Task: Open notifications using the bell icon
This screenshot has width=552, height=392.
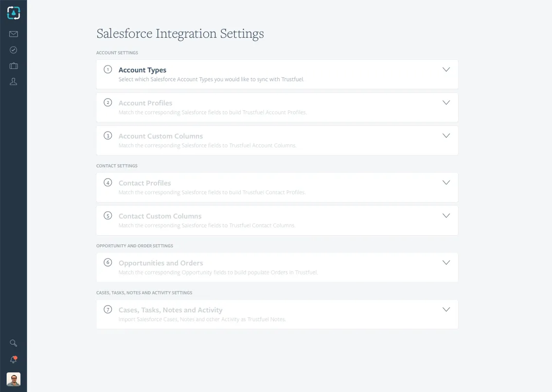Action: coord(13,360)
